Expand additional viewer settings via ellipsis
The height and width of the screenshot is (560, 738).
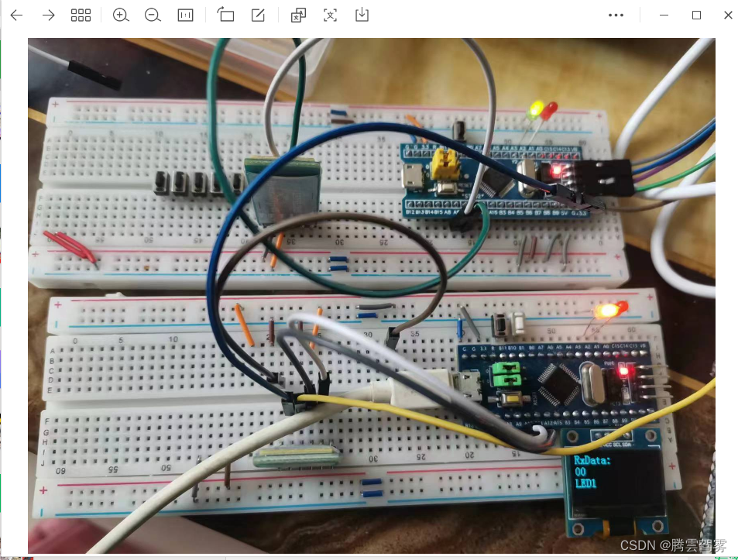tap(616, 14)
